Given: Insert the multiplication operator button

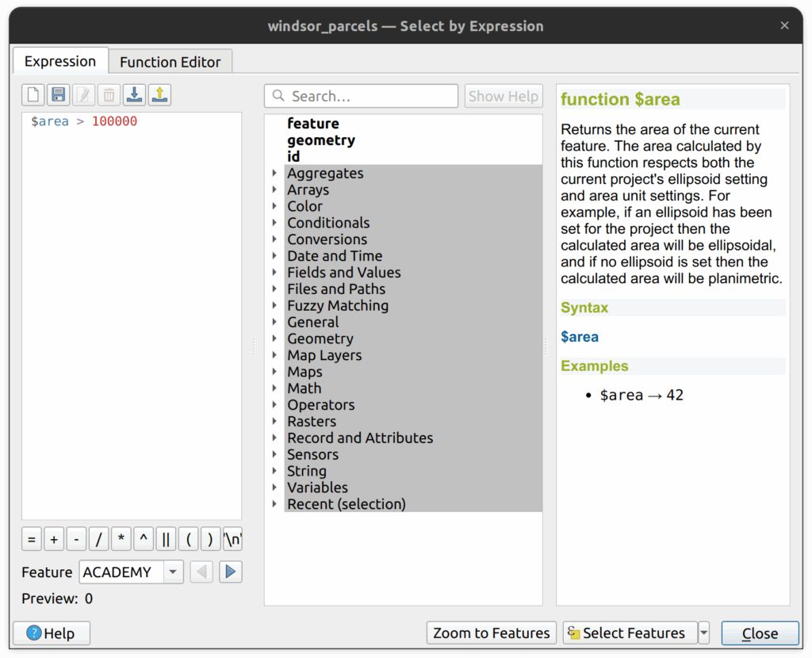Looking at the screenshot, I should (121, 540).
